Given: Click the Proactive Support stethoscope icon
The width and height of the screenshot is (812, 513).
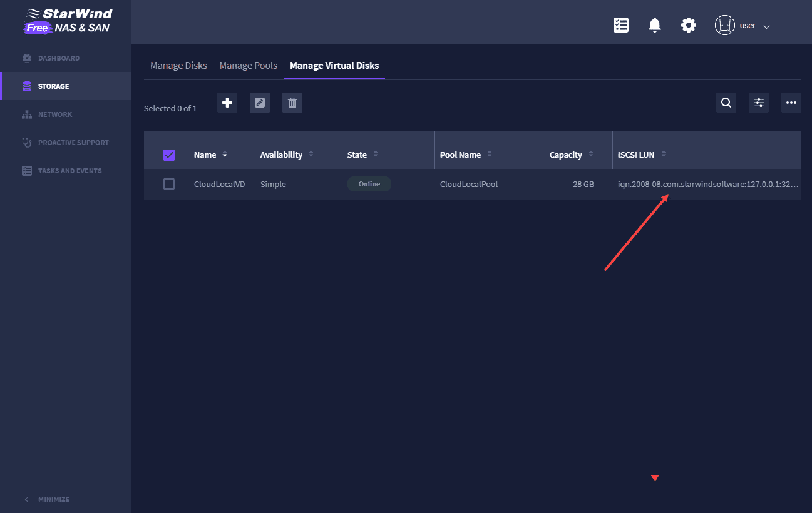Looking at the screenshot, I should (x=27, y=143).
